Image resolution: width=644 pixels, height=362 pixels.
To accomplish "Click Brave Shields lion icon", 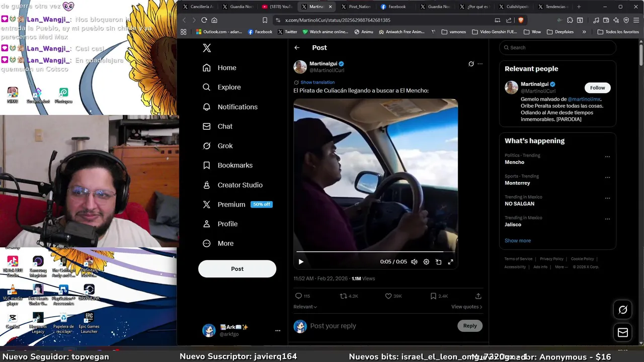I will (520, 20).
